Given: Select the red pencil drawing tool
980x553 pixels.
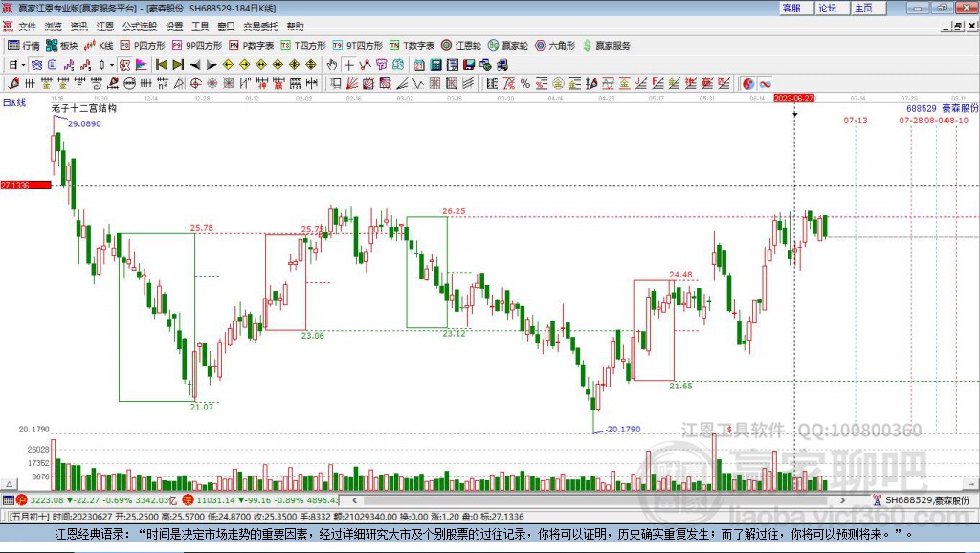Looking at the screenshot, I should pyautogui.click(x=13, y=84).
